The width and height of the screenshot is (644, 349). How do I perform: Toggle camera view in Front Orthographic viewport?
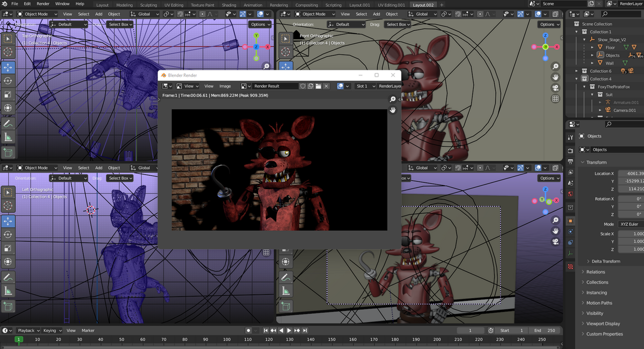555,89
